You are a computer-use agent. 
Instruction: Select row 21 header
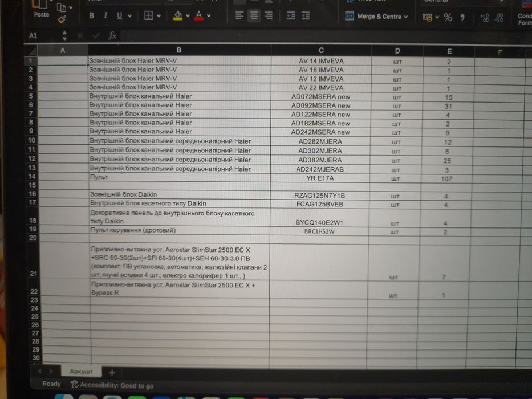pos(33,261)
